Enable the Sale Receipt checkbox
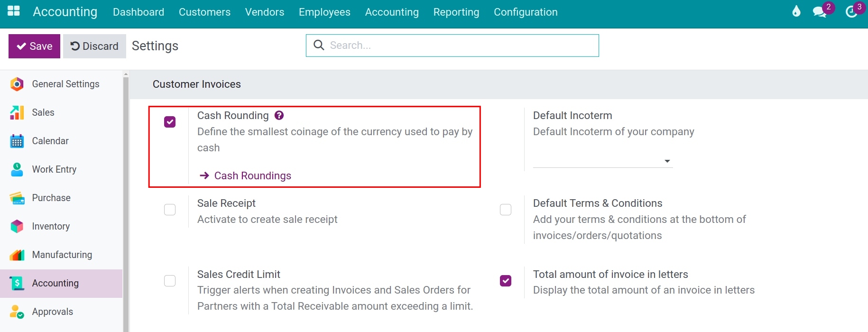Viewport: 868px width, 332px height. (170, 210)
